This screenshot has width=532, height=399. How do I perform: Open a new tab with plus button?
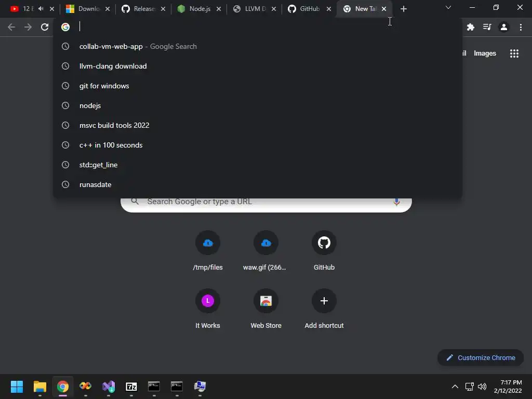pyautogui.click(x=403, y=9)
